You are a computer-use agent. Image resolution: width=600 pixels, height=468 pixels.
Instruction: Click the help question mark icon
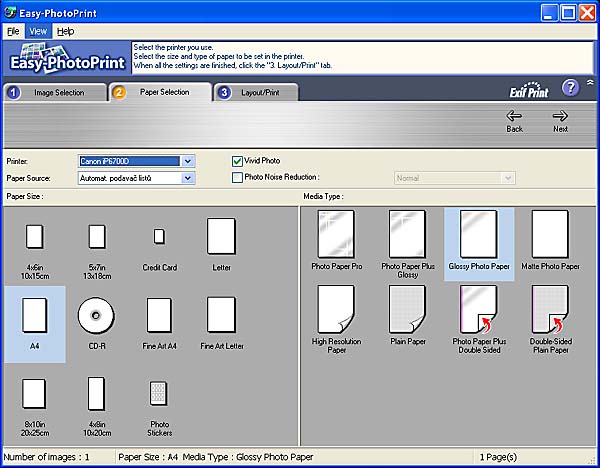(570, 89)
